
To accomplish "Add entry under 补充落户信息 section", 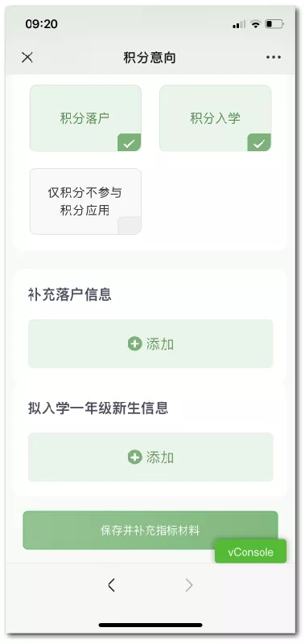I will tap(150, 344).
